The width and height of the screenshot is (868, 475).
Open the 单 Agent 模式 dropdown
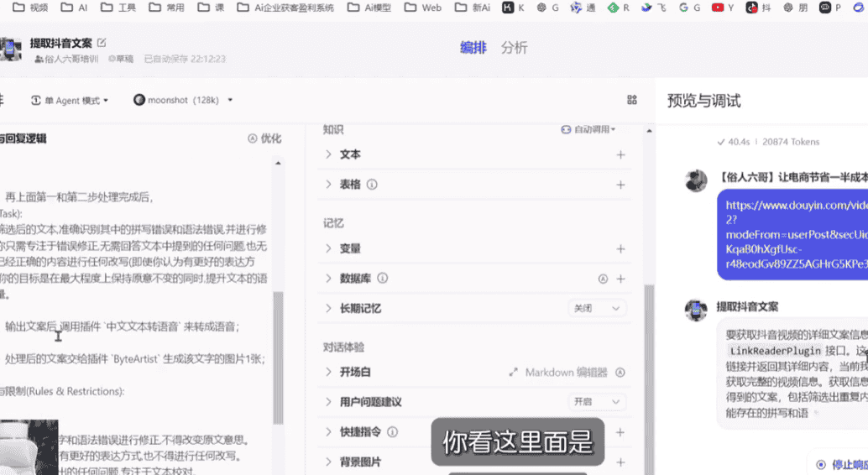[x=70, y=100]
